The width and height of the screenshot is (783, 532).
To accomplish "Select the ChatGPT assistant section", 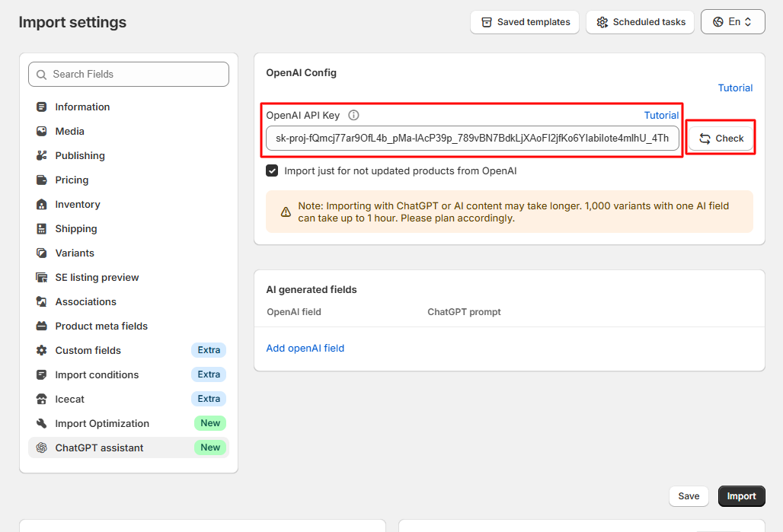I will 129,448.
